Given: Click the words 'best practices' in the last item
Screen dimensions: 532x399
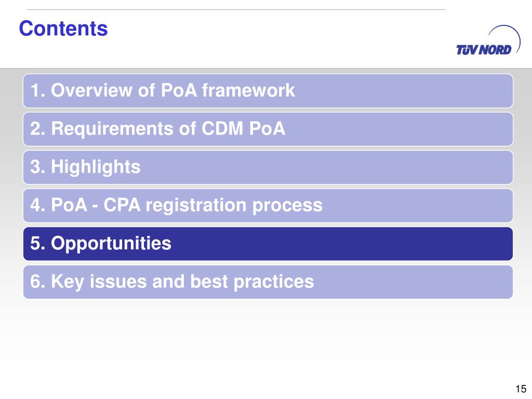Looking at the screenshot, I should (x=252, y=282).
